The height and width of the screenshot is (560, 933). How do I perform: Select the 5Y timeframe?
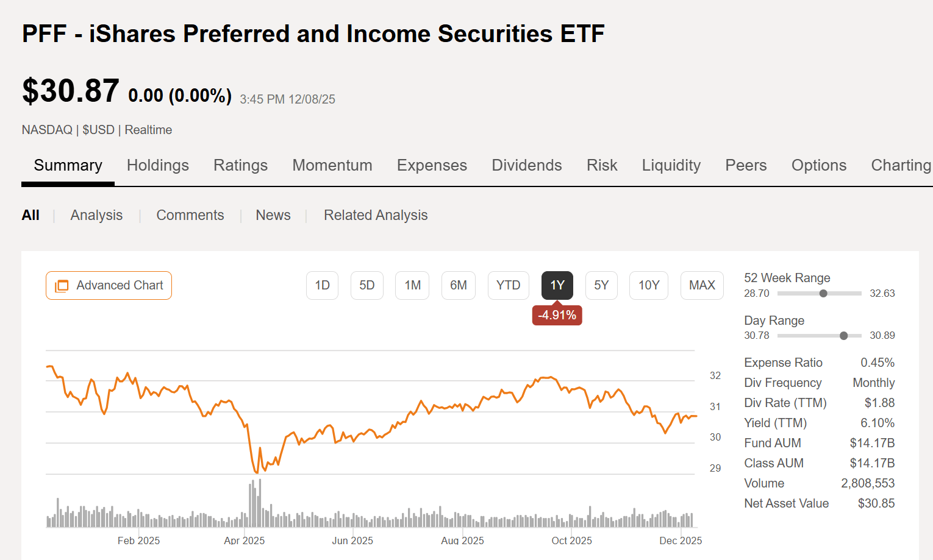pos(601,285)
